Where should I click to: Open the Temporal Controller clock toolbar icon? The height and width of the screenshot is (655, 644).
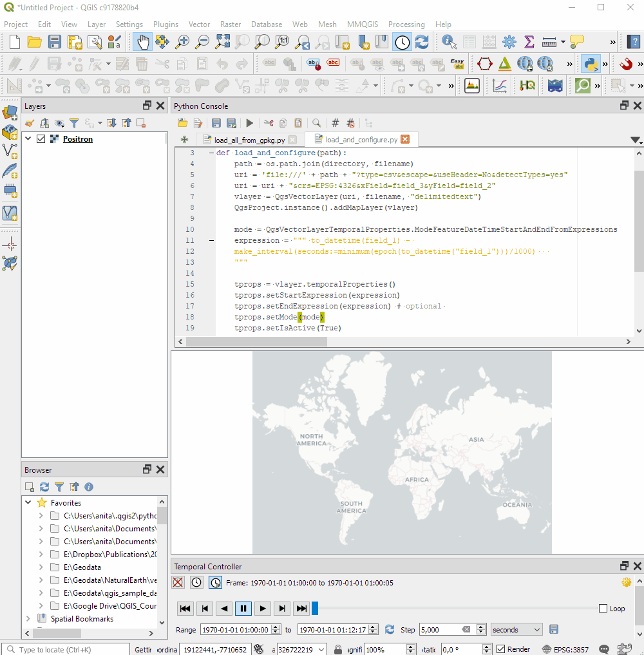pyautogui.click(x=402, y=43)
